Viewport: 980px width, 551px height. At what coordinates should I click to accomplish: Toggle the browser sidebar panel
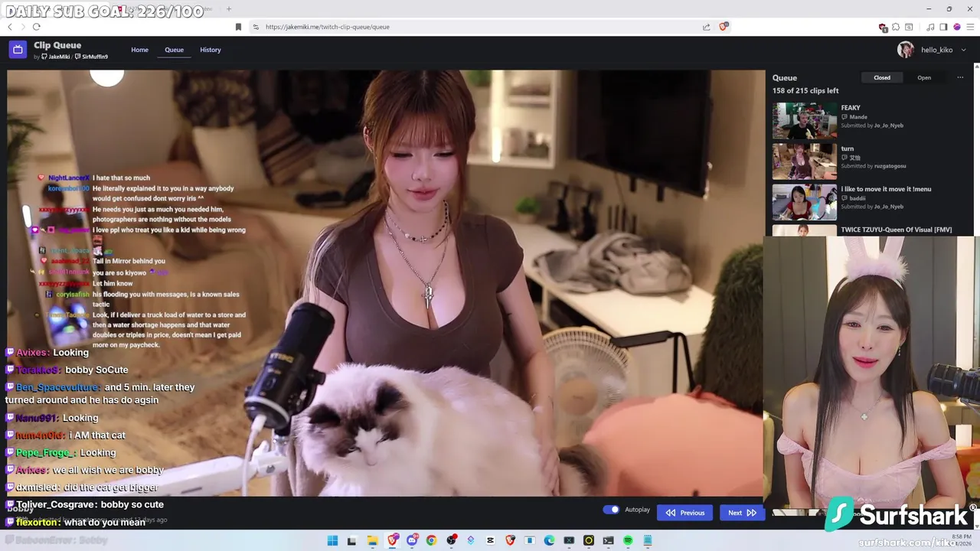tap(942, 27)
